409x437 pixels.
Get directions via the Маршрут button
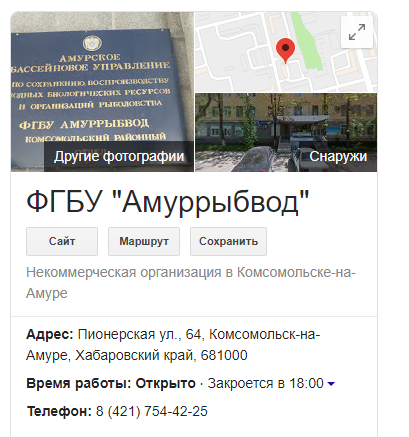(x=144, y=241)
